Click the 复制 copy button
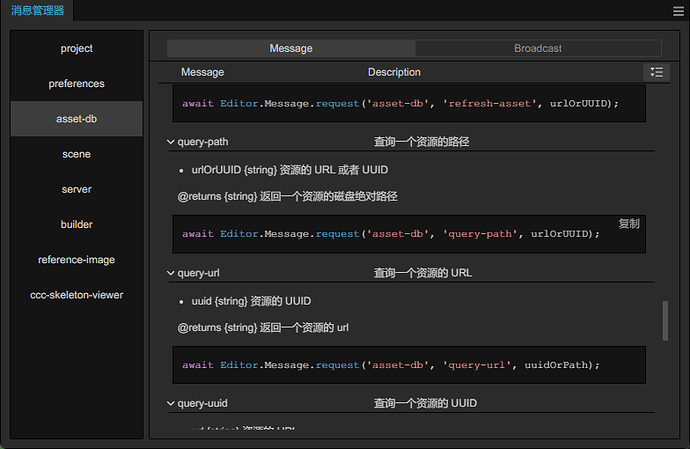Viewport: 690px width, 449px height. coord(629,223)
